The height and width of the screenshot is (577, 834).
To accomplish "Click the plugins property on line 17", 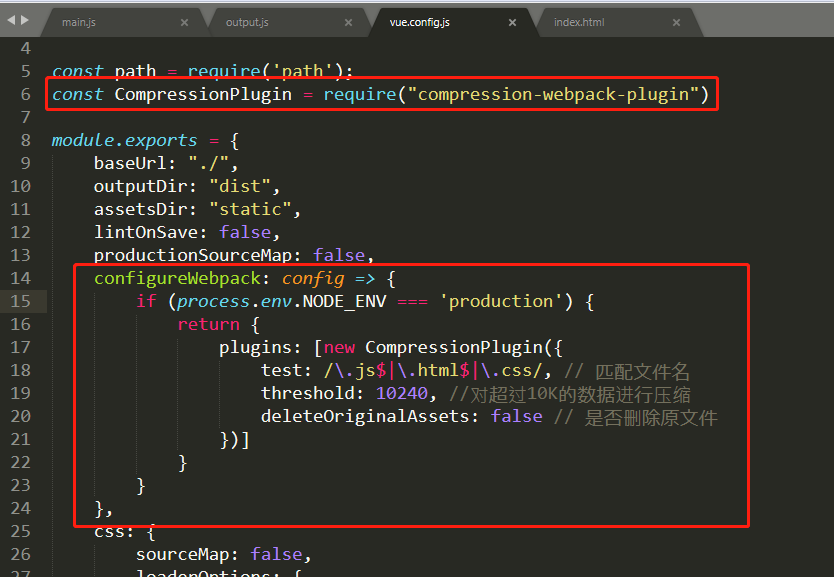I will 255,348.
